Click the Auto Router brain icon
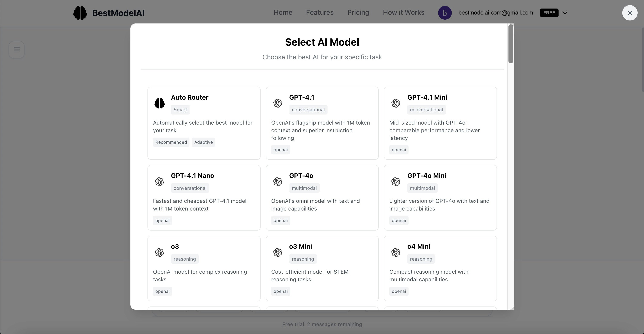This screenshot has width=644, height=334. pyautogui.click(x=159, y=103)
